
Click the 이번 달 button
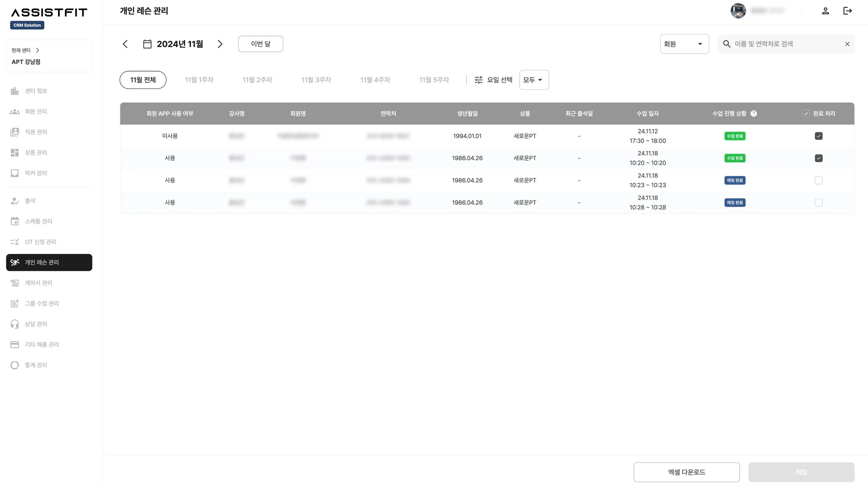(260, 44)
